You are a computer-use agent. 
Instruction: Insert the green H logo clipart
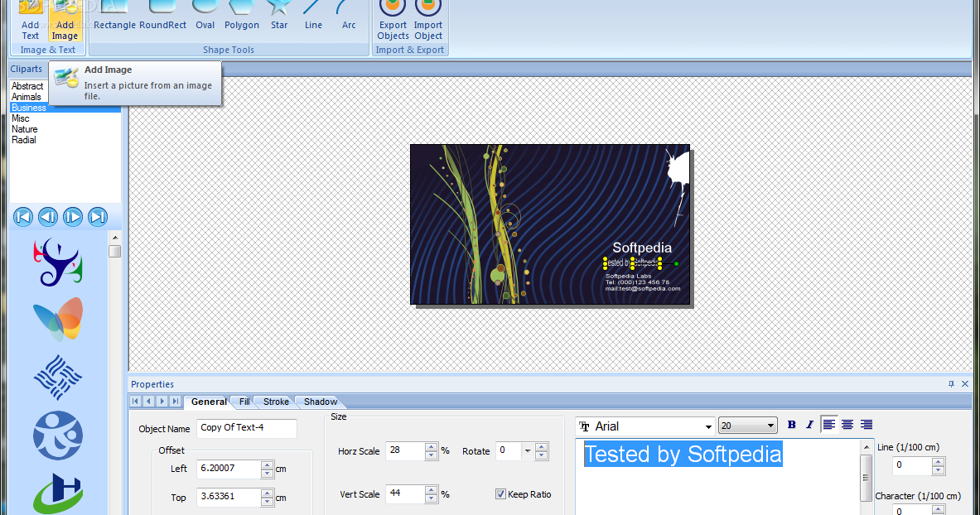pos(58,493)
